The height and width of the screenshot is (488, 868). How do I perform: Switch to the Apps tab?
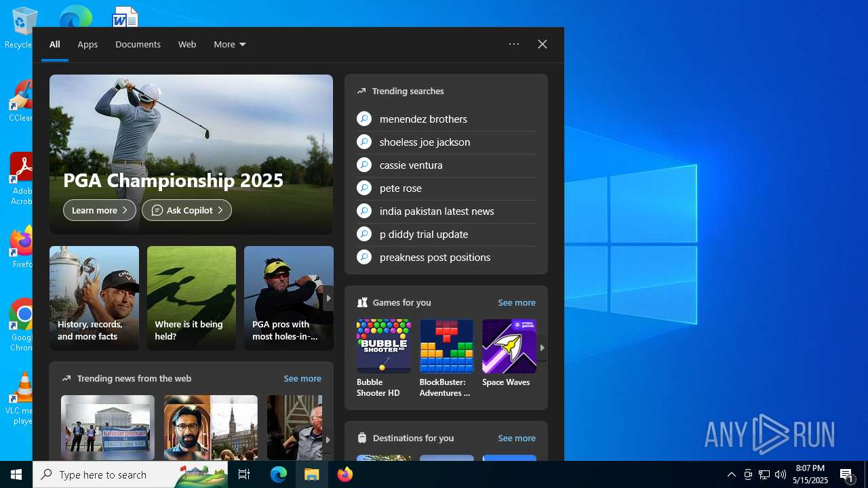[x=87, y=44]
